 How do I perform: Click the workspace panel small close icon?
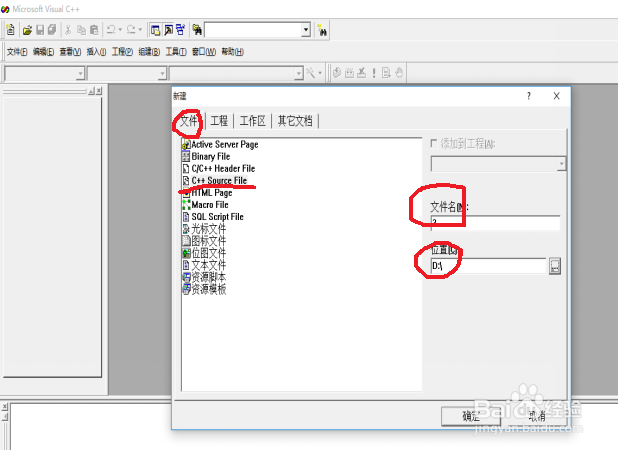coord(99,91)
